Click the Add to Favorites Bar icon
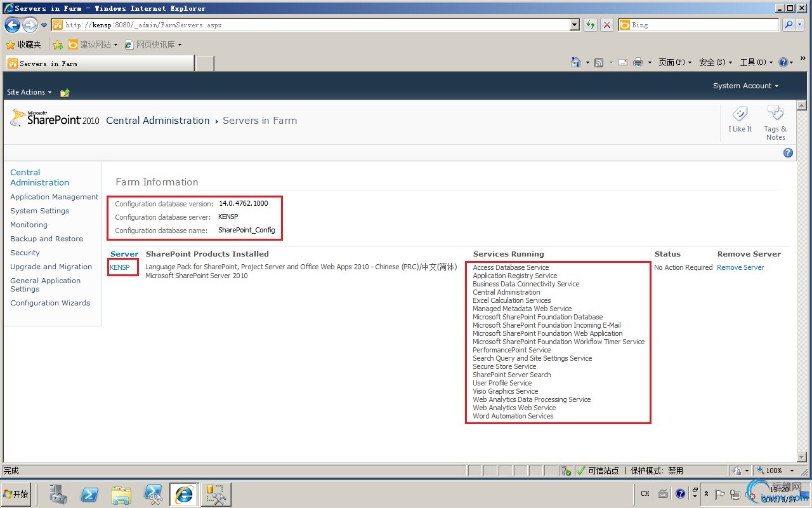 (58, 44)
